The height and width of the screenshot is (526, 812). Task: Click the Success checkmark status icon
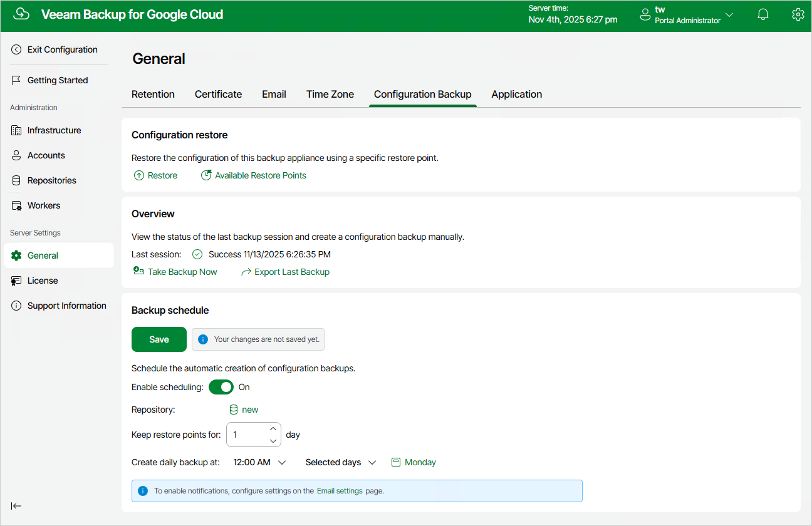pyautogui.click(x=197, y=254)
